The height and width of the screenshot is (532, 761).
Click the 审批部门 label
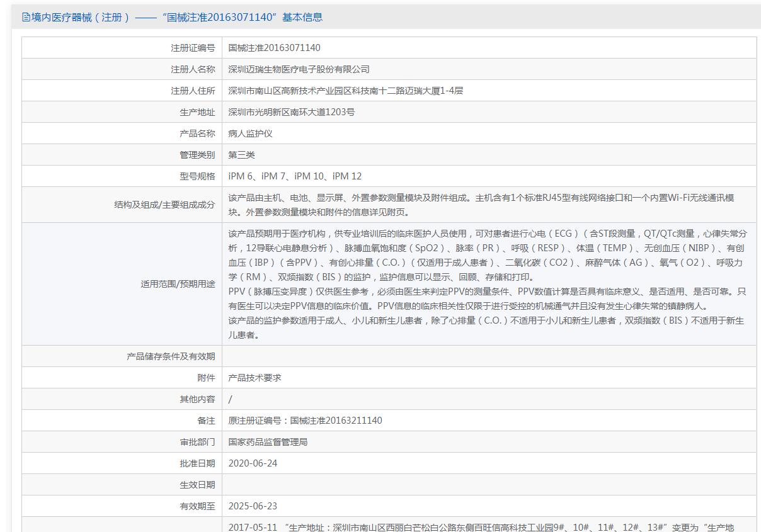[197, 442]
